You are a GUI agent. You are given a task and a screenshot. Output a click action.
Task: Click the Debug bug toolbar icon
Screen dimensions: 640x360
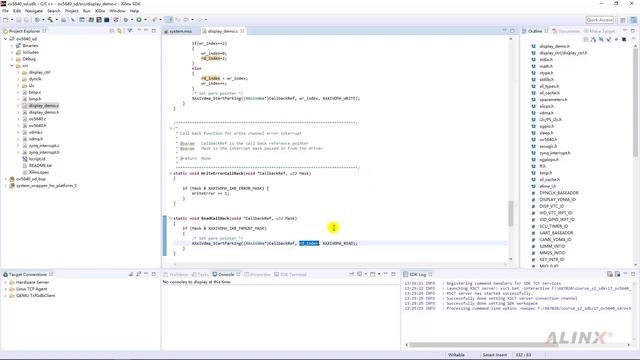click(x=126, y=20)
